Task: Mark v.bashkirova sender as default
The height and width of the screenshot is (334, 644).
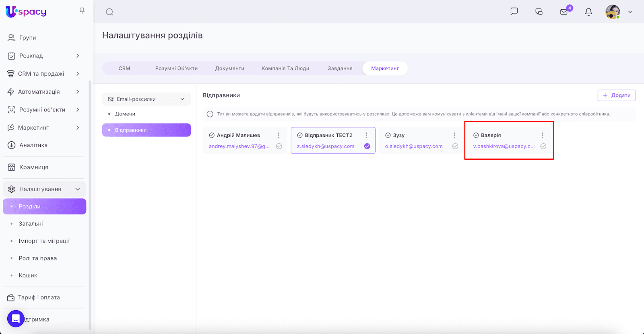Action: pyautogui.click(x=543, y=146)
